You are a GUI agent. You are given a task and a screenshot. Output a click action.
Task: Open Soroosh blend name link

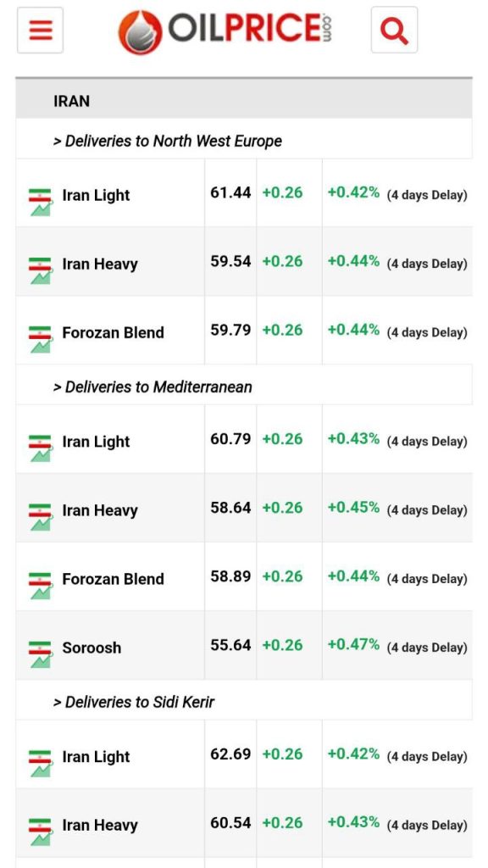tap(91, 648)
